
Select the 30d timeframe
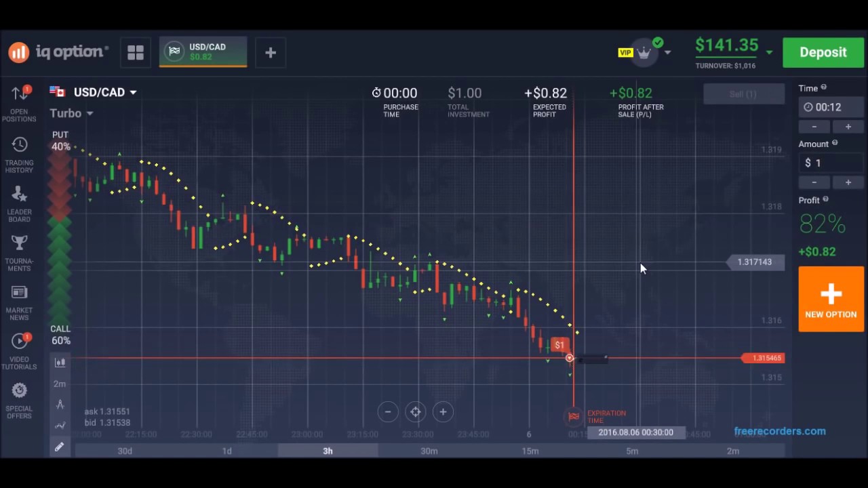[125, 451]
